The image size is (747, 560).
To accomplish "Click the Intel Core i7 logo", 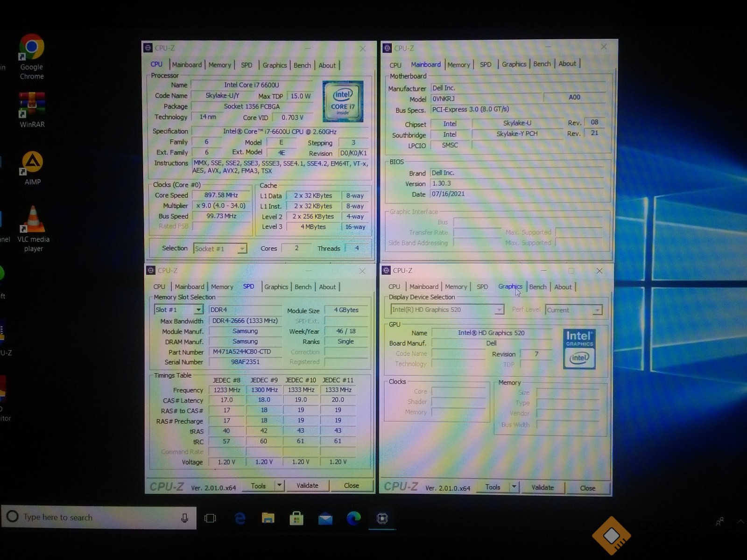I will point(343,101).
